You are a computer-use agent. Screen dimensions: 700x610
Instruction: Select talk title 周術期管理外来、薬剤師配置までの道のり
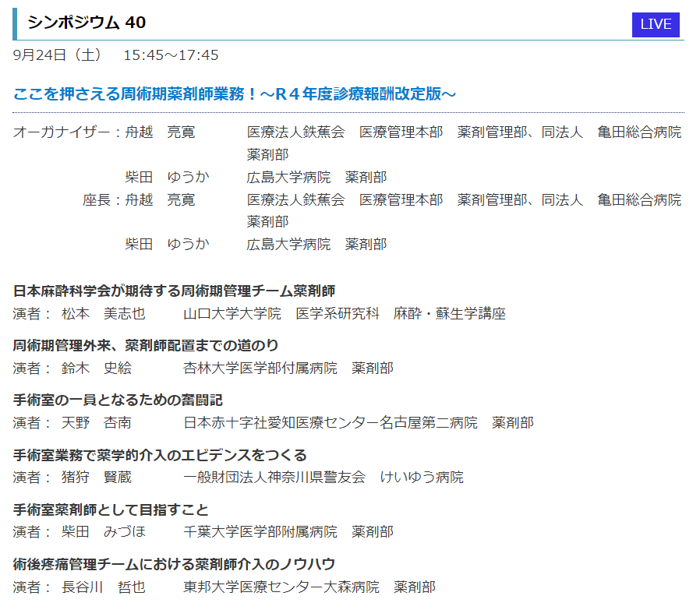(x=146, y=345)
